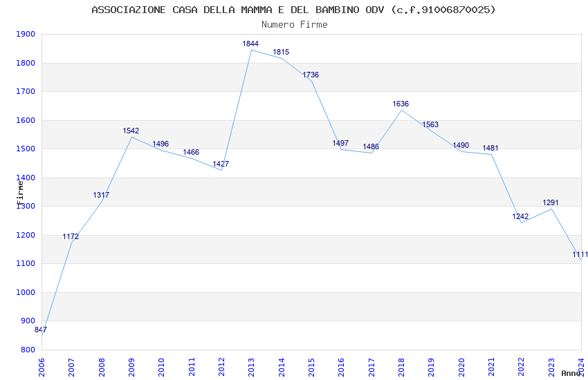This screenshot has height=380, width=588.
Task: Click the 2017 x-axis year label
Action: [x=371, y=368]
